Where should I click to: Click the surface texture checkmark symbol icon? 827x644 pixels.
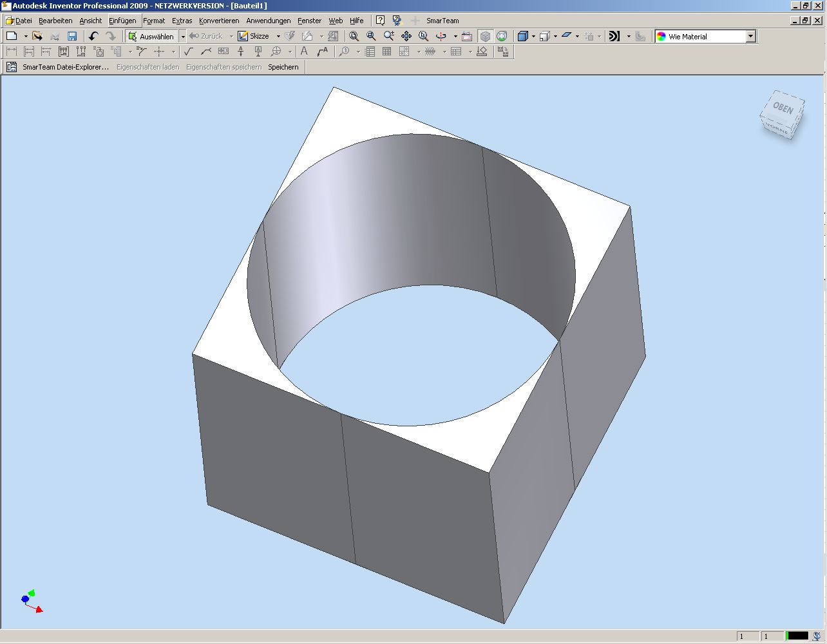tap(188, 52)
